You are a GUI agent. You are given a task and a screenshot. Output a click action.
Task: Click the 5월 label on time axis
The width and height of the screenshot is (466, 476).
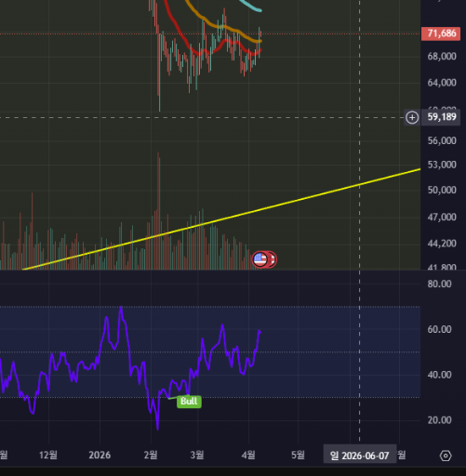298,455
